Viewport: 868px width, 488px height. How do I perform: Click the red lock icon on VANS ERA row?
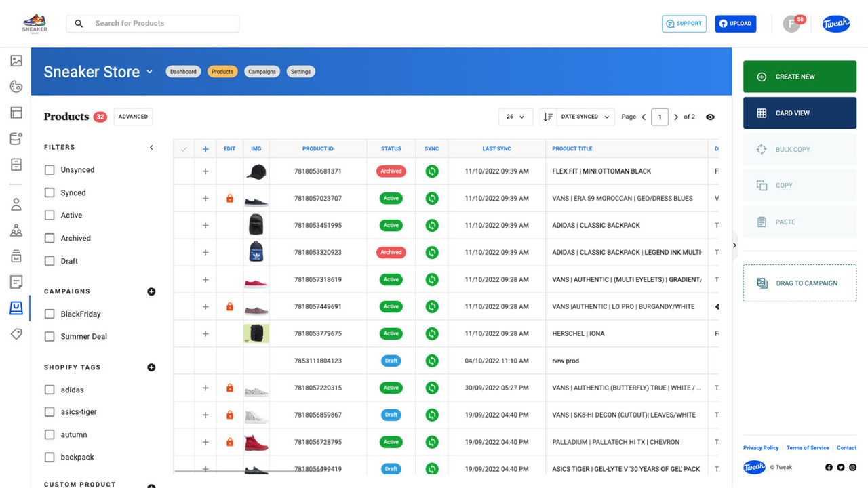point(230,198)
